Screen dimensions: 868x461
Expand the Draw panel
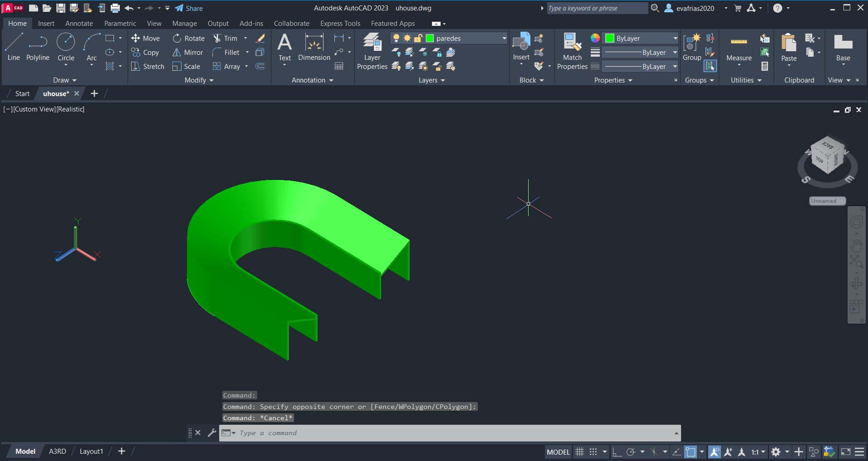[65, 80]
